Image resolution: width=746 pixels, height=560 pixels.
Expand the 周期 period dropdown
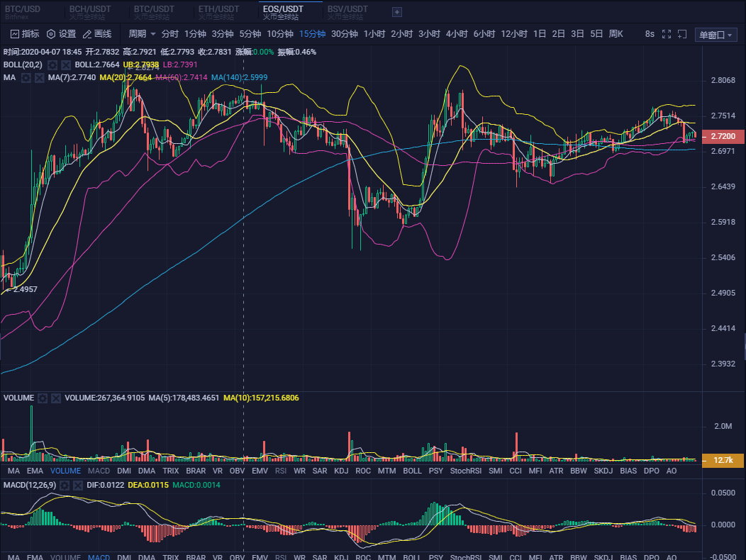pyautogui.click(x=142, y=34)
